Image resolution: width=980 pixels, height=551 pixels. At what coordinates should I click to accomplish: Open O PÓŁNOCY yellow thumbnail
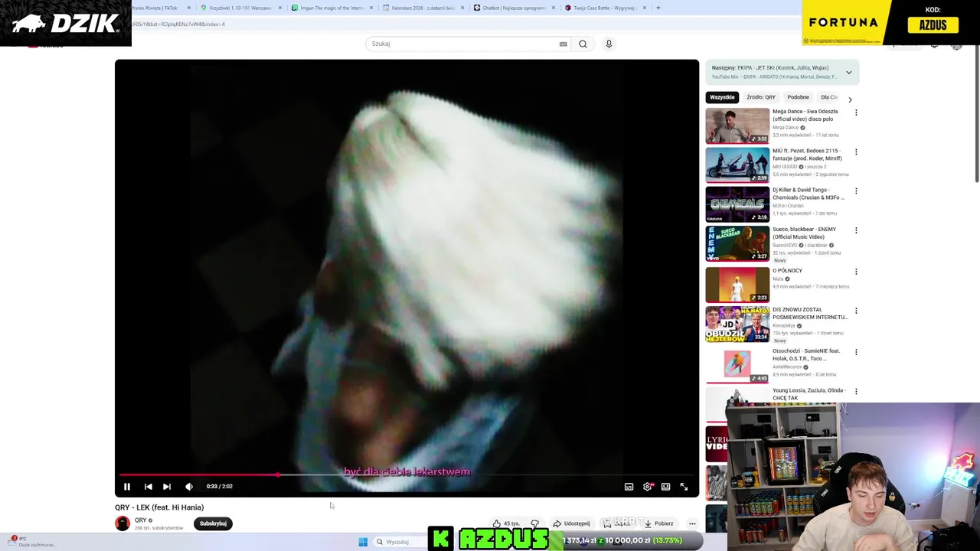pyautogui.click(x=737, y=285)
